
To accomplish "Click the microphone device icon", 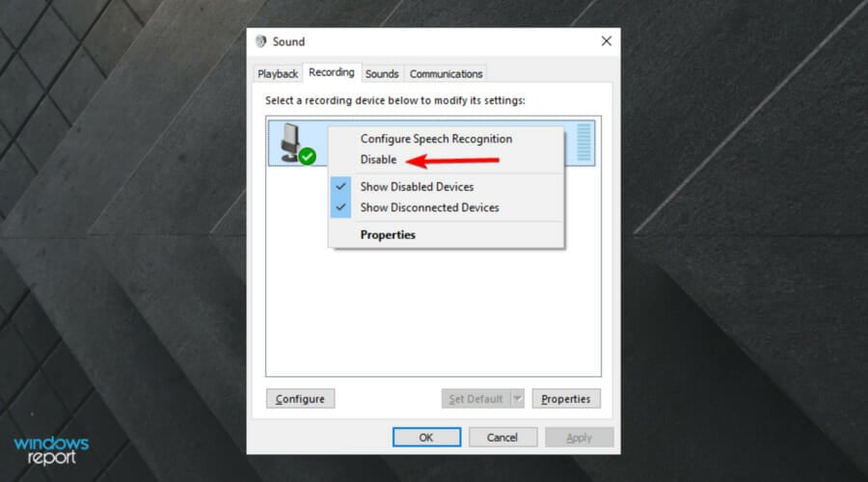I will (x=290, y=143).
